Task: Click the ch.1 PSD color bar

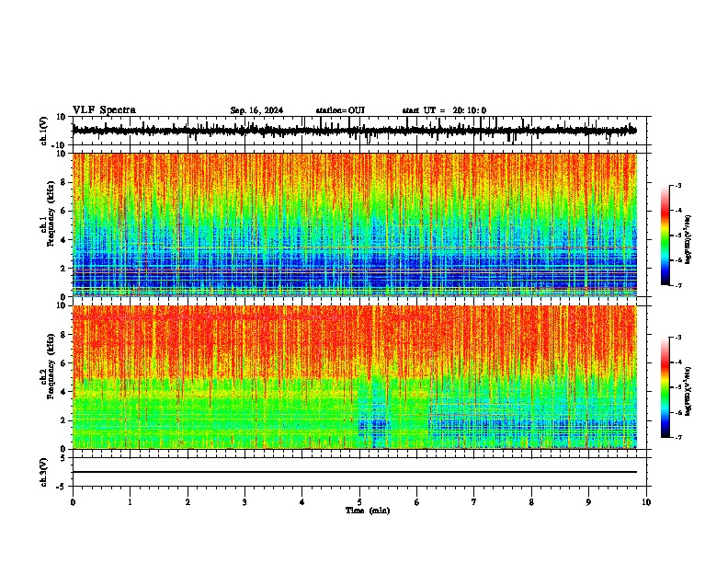Action: pos(665,236)
